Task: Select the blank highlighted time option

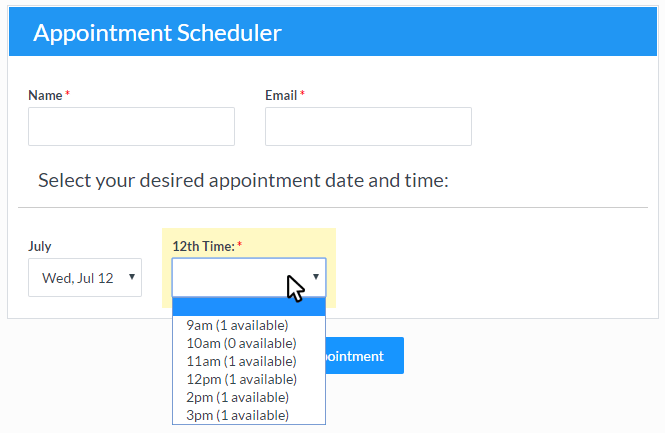Action: (x=249, y=307)
